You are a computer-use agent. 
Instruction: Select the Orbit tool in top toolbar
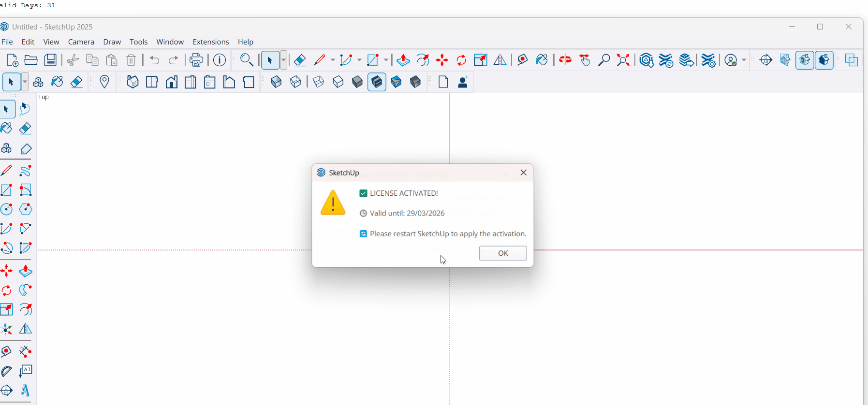pyautogui.click(x=565, y=60)
